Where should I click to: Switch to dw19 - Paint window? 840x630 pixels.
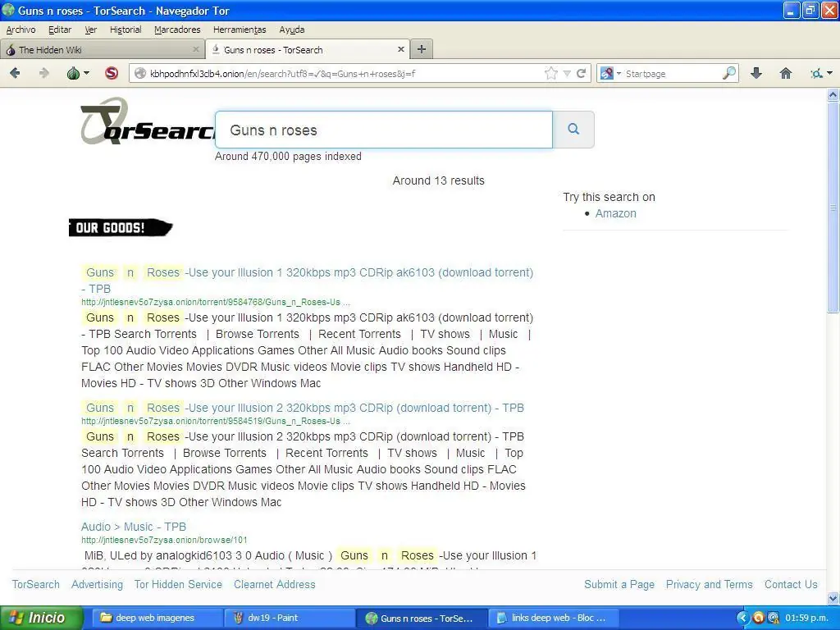pyautogui.click(x=288, y=618)
